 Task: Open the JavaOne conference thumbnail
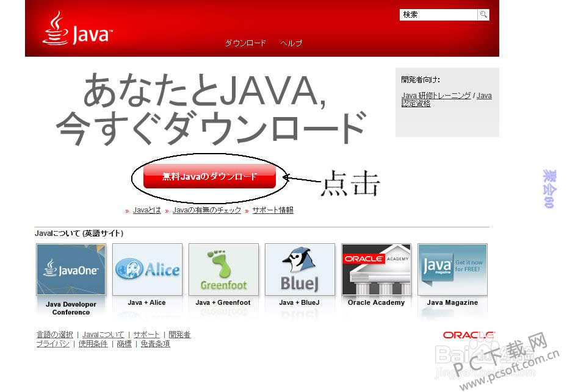pyautogui.click(x=71, y=269)
